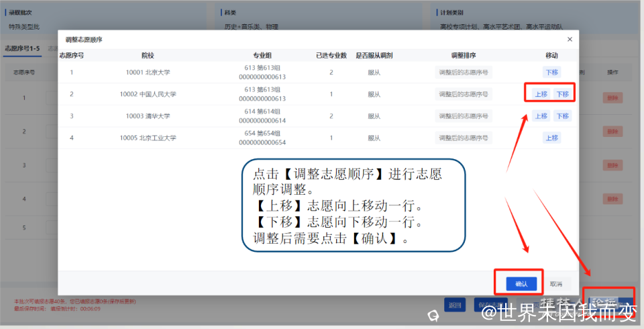Switch to the 志愿序号1-5 tab

(x=22, y=49)
